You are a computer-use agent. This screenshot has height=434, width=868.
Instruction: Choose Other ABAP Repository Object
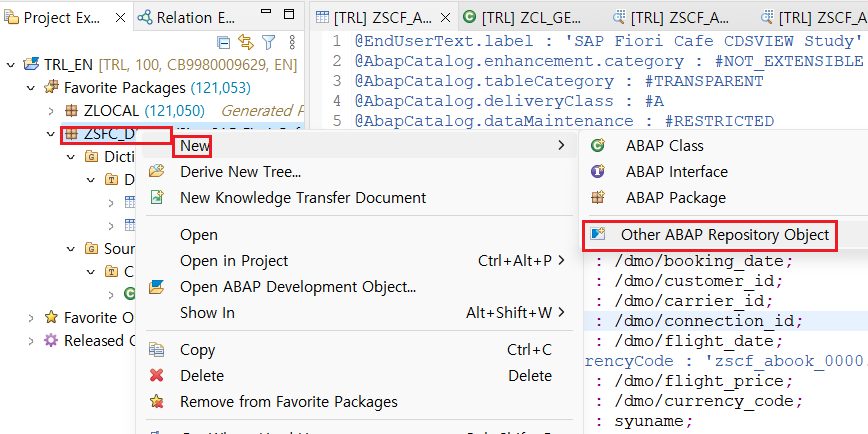tap(725, 235)
